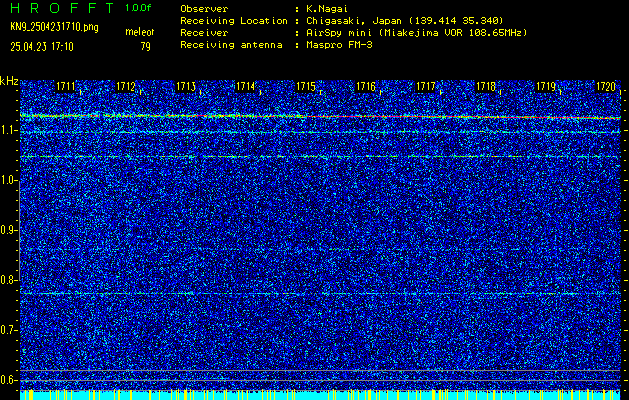Click the 0.9 kHz axis label
The height and width of the screenshot is (400, 629).
[x=8, y=230]
